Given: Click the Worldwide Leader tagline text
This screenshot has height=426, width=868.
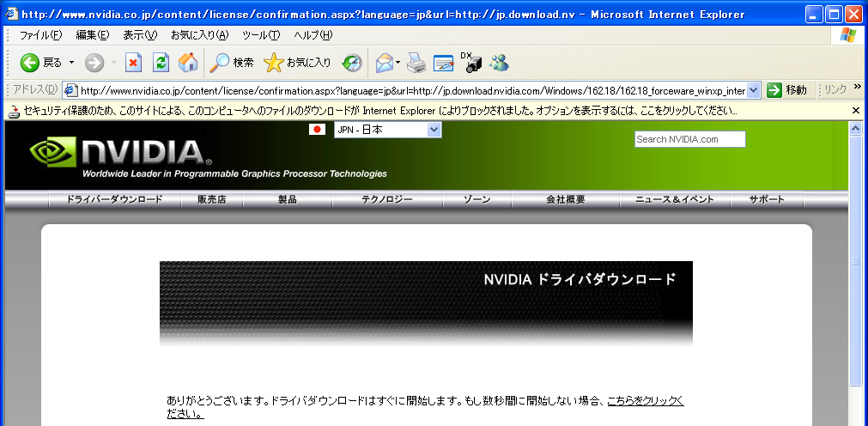Looking at the screenshot, I should click(234, 174).
